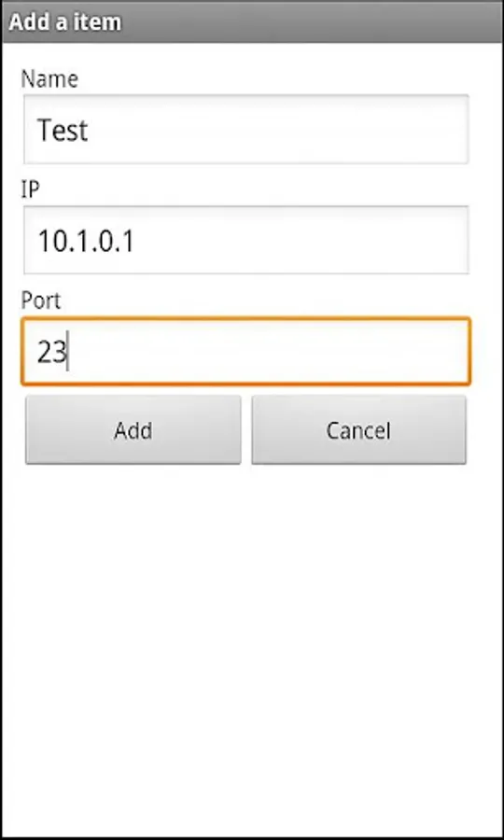Click the "23" value in Port field
This screenshot has height=840, width=504.
(x=51, y=352)
